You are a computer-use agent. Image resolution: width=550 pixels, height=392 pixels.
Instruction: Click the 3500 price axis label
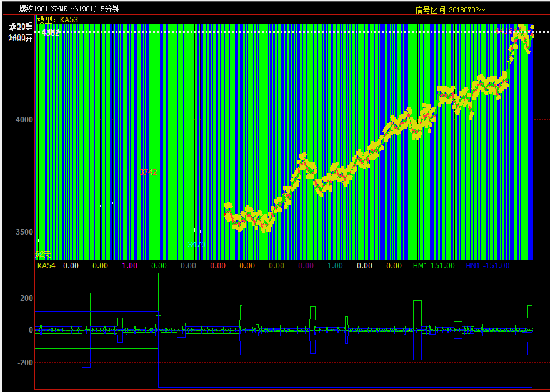click(24, 232)
